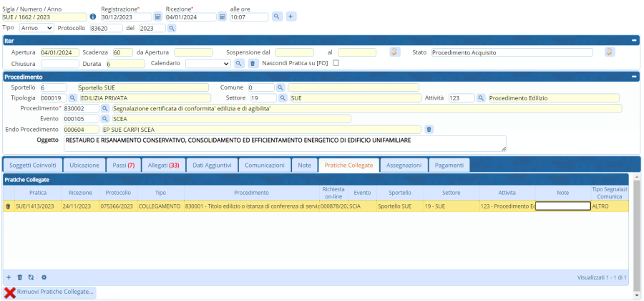Open the grid settings gear icon

click(44, 277)
